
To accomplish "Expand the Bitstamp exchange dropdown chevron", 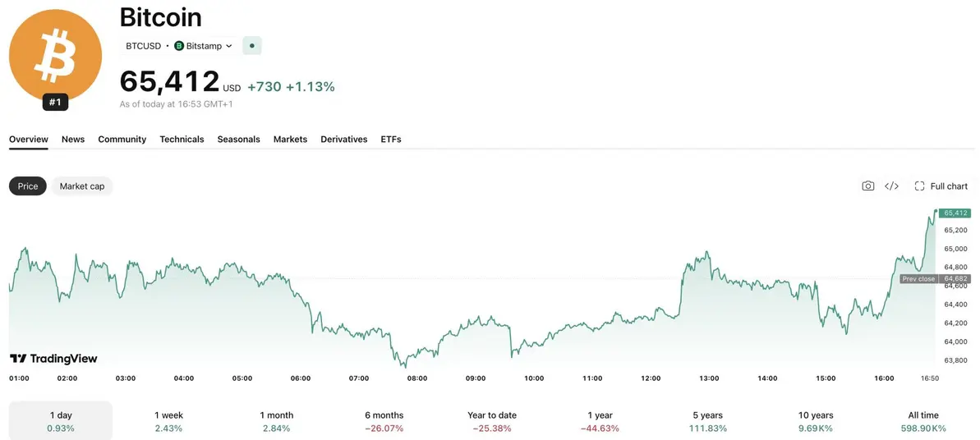I will 228,46.
